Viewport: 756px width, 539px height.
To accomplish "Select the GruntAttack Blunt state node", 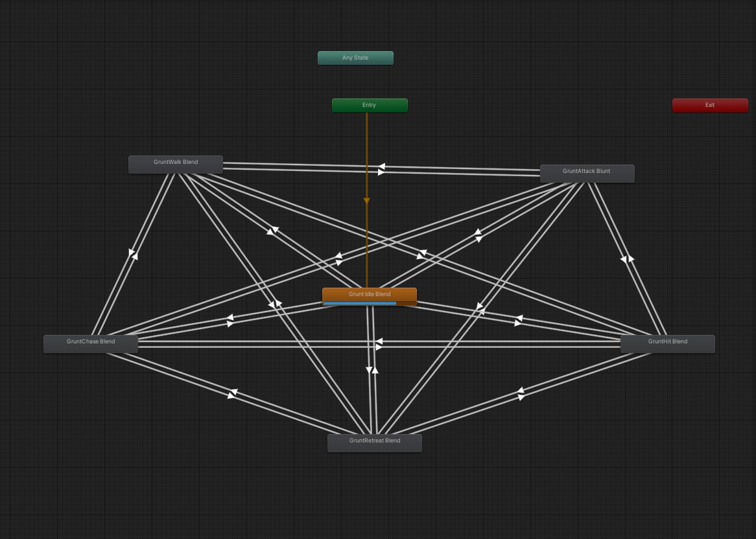I will [587, 172].
